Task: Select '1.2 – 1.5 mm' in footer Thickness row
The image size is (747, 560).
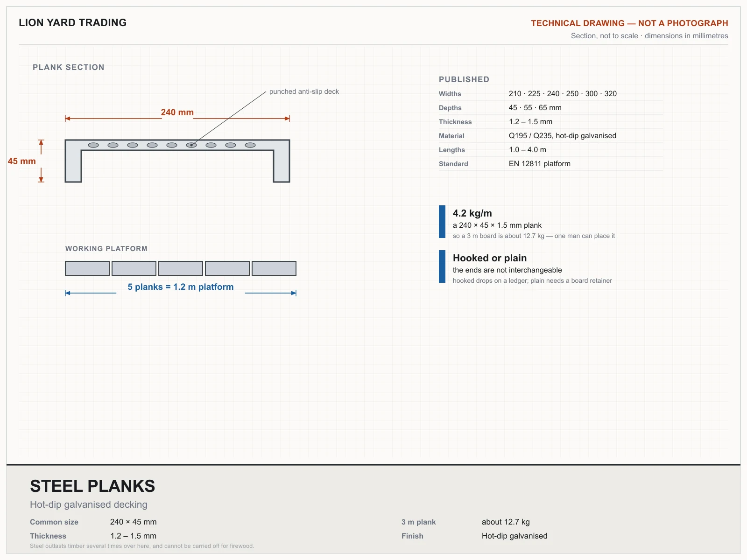Action: click(134, 536)
